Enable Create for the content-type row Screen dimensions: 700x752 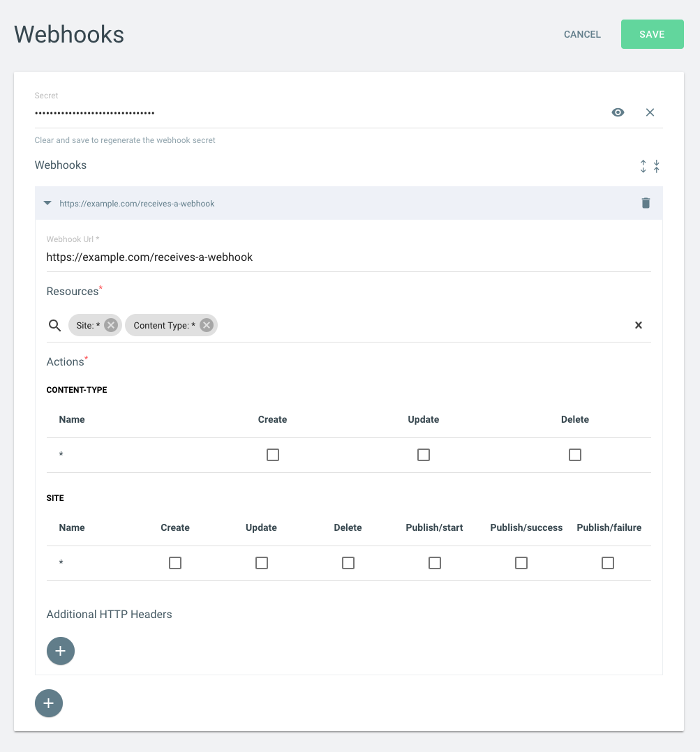272,455
